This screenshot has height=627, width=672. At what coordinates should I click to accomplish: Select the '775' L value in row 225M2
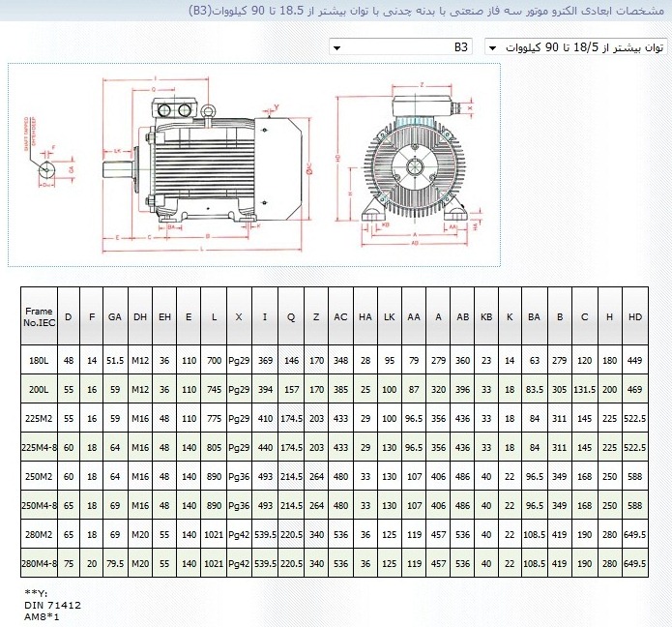(215, 418)
